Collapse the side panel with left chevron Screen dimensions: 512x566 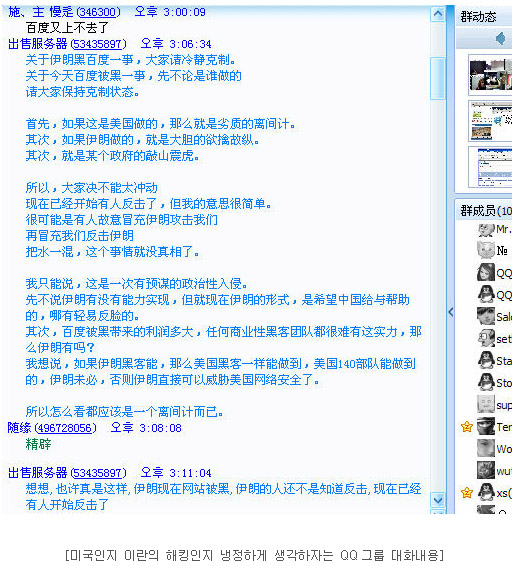pos(451,312)
